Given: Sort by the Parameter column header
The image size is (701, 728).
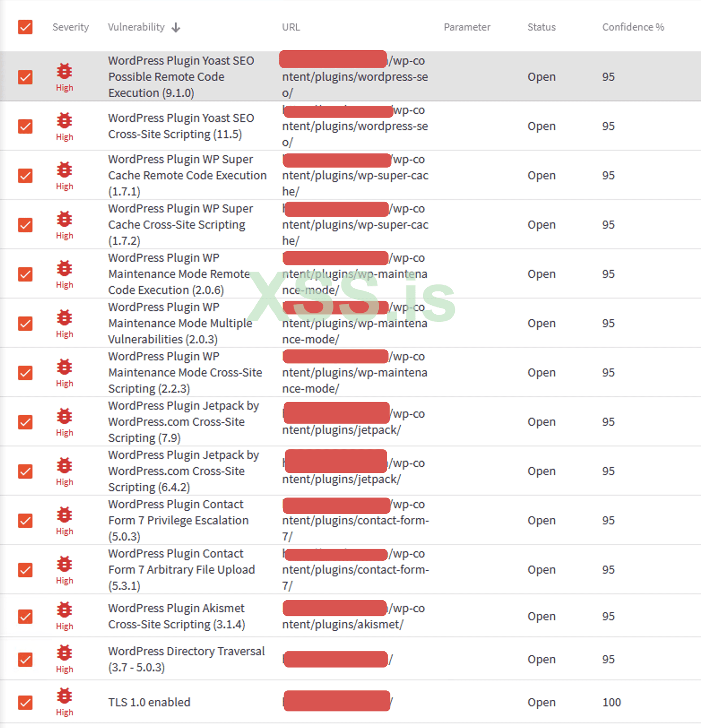Looking at the screenshot, I should (x=467, y=27).
